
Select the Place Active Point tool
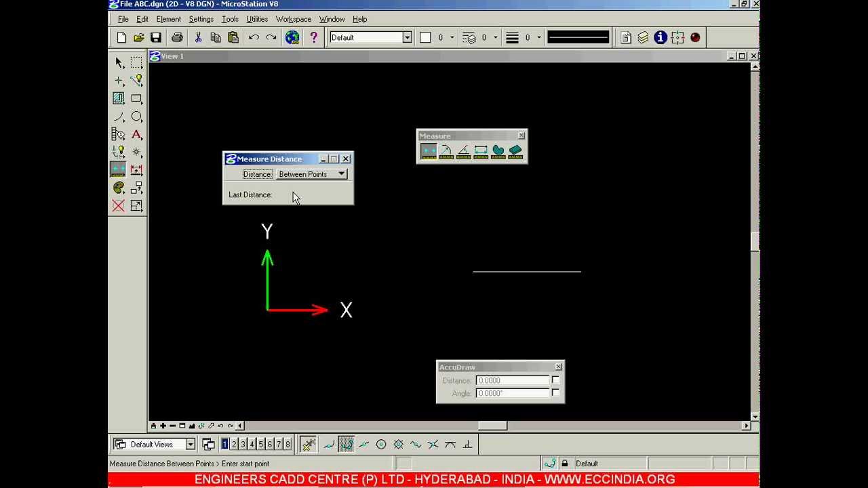click(x=119, y=81)
